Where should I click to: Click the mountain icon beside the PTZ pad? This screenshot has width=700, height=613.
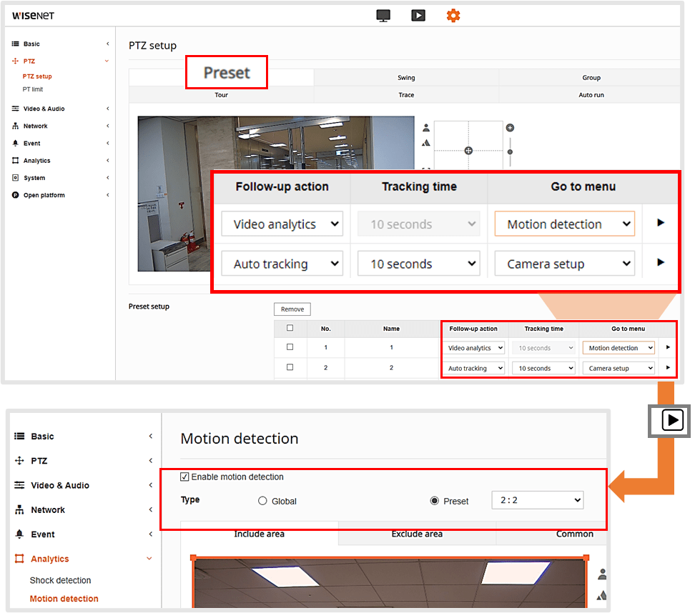coord(425,141)
